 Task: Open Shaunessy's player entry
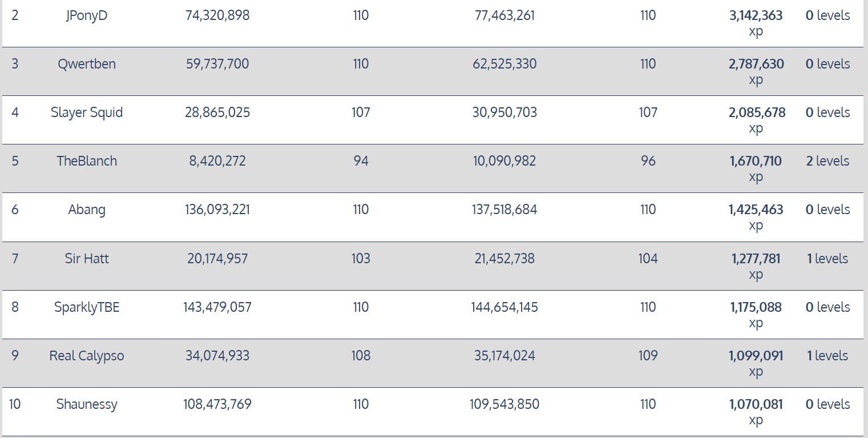point(87,404)
